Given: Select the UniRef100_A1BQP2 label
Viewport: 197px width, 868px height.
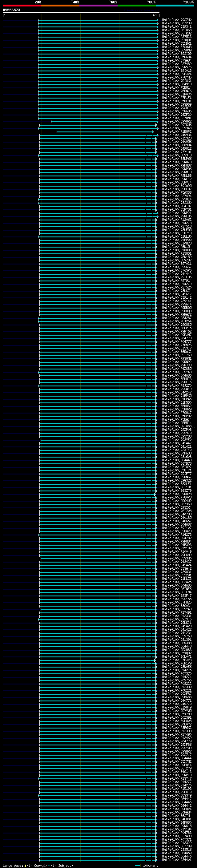Looking at the screenshot, I should point(177,132).
